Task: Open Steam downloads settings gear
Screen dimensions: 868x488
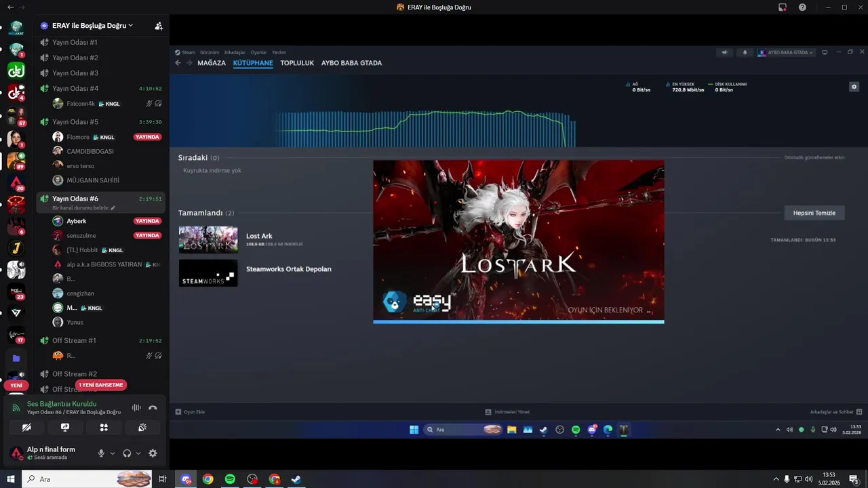Action: (854, 87)
